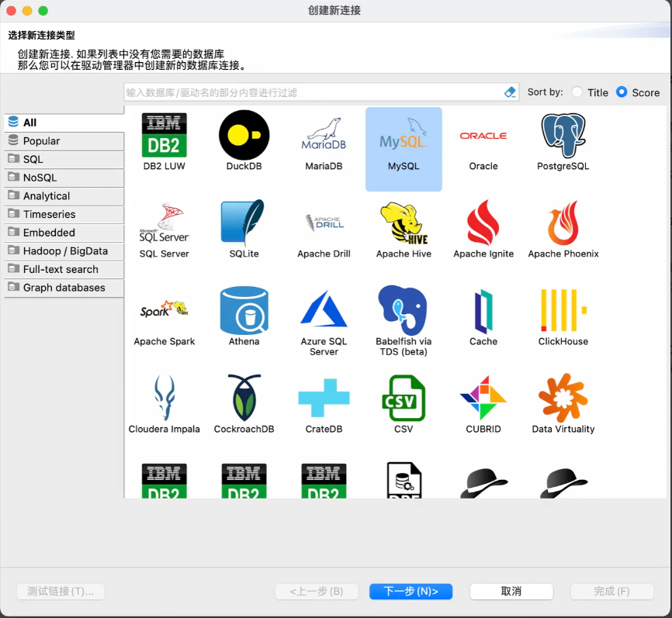
Task: Select the Apache Drill icon
Action: 324,223
